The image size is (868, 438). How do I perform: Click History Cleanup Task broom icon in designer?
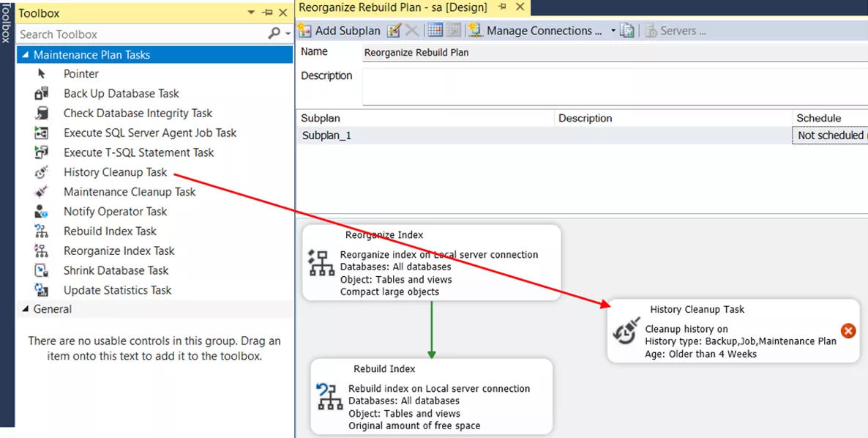(626, 331)
